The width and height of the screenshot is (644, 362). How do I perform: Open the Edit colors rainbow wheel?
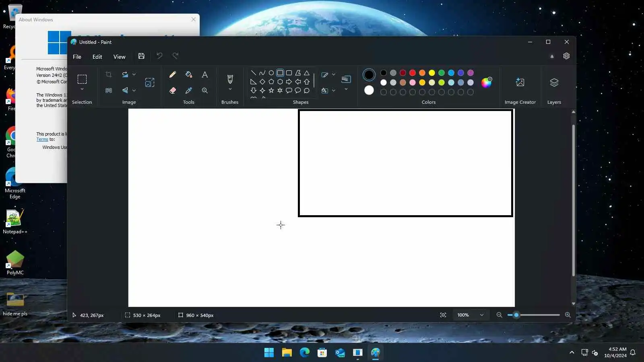[x=487, y=82]
